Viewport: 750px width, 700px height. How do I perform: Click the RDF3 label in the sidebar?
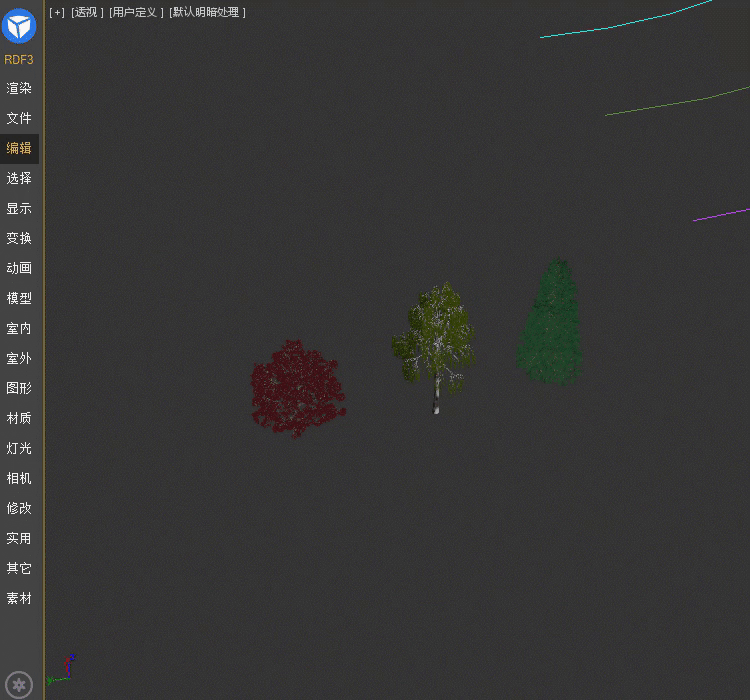coord(19,60)
